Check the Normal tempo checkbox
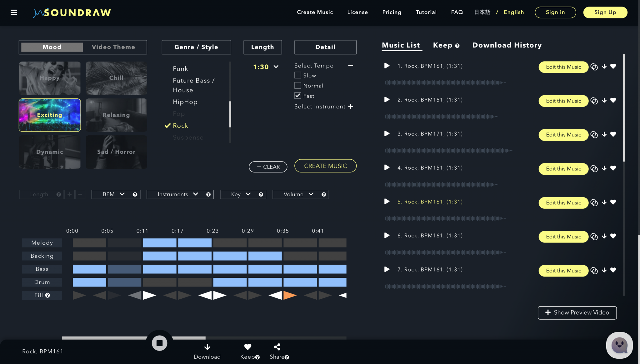The width and height of the screenshot is (640, 364). (297, 85)
